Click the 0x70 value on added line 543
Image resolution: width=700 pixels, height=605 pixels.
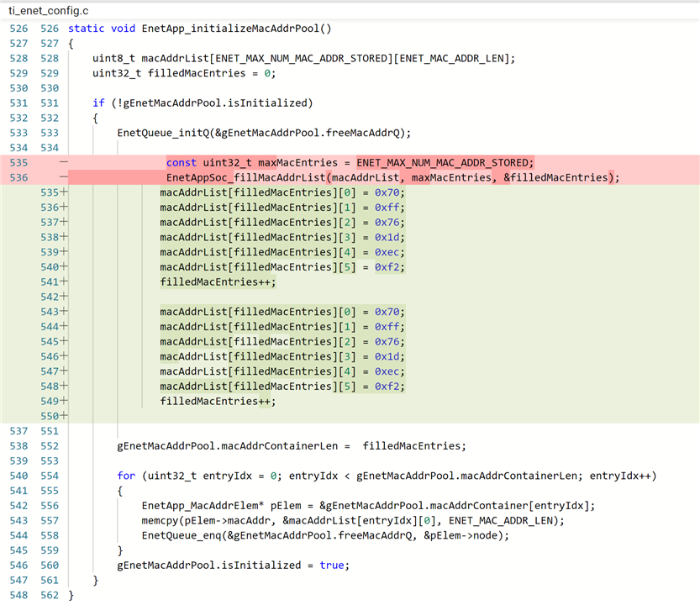click(x=387, y=312)
